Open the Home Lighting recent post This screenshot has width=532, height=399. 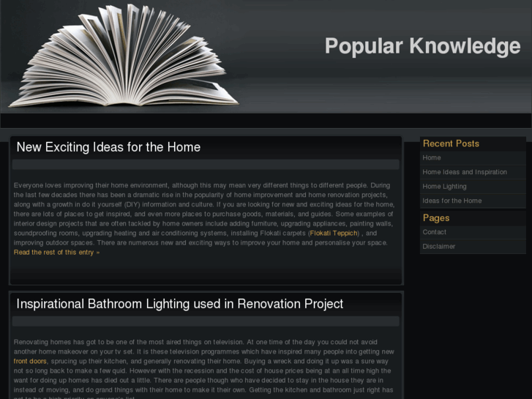(x=444, y=187)
